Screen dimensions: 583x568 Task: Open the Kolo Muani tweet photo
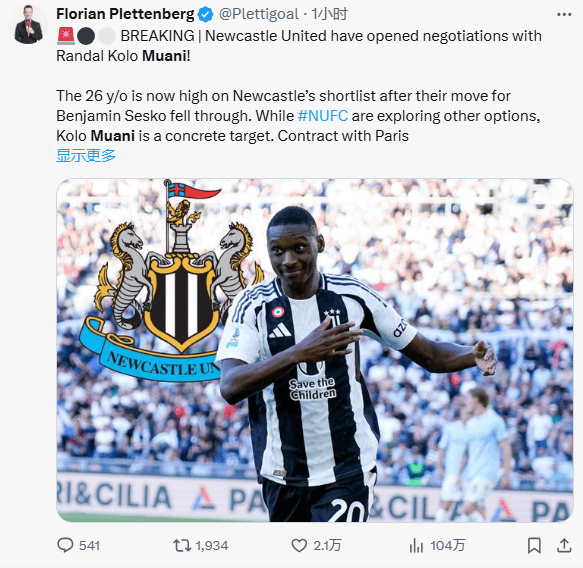[x=315, y=350]
